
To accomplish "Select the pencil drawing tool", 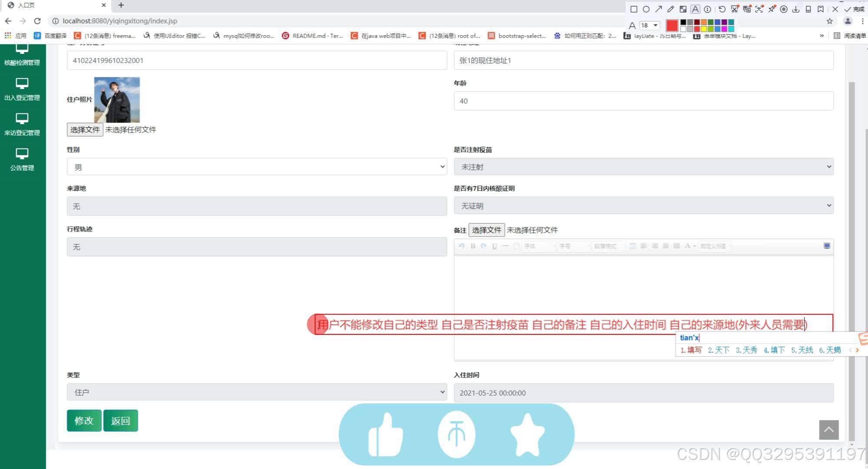I will point(671,9).
